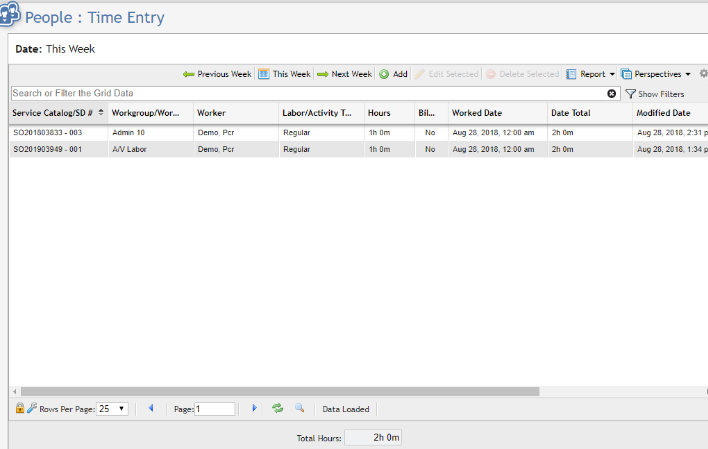Clear the grid search field
This screenshot has height=449, width=708.
click(612, 93)
